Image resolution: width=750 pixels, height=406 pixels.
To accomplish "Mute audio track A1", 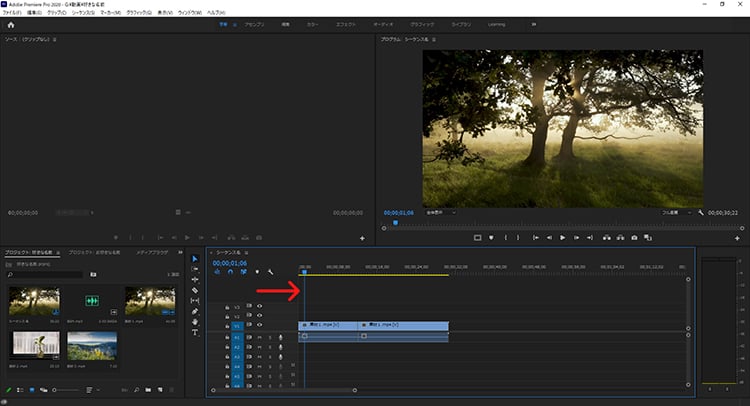I will click(x=260, y=338).
